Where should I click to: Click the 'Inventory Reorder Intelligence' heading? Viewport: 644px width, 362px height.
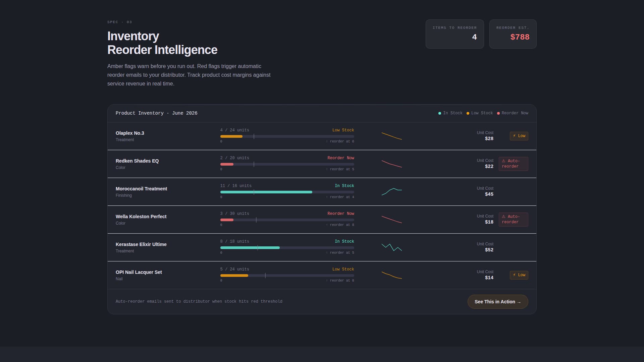[x=162, y=43]
